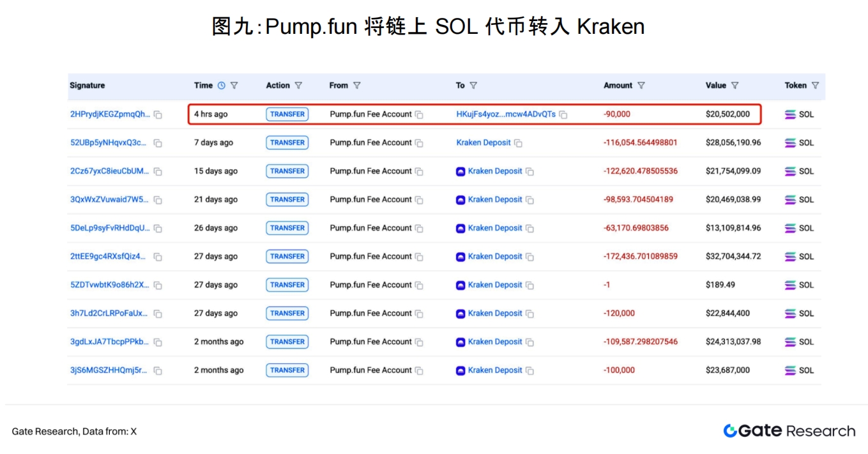Copy signature 5ZDTvwbtK9o86h2X
The image size is (868, 454).
(x=158, y=285)
